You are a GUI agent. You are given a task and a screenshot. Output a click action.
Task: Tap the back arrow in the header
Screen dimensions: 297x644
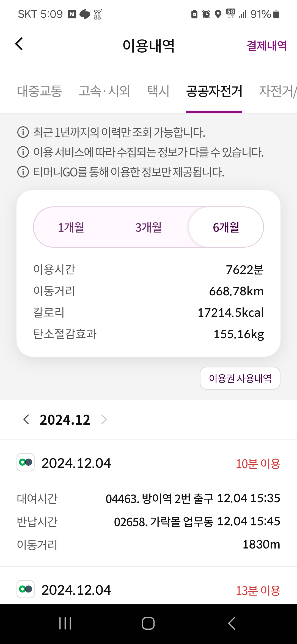[x=19, y=44]
